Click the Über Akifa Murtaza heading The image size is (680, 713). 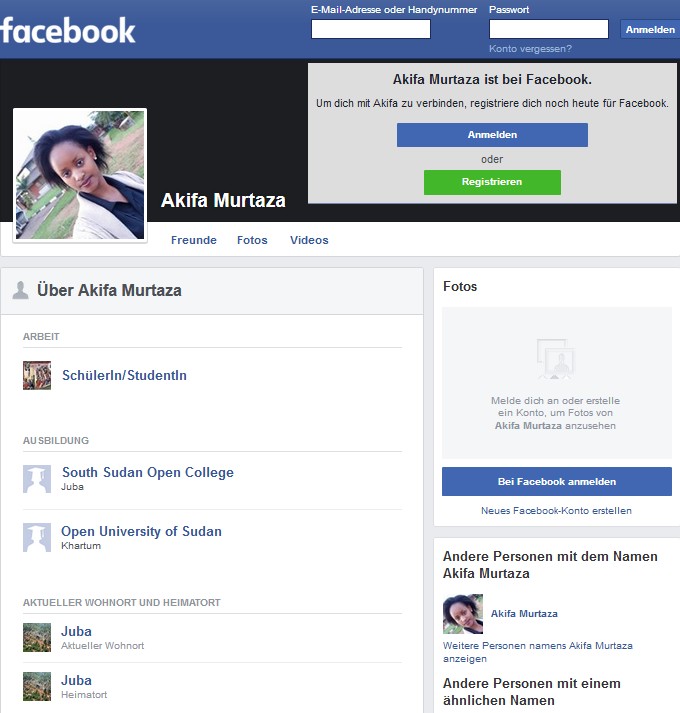point(109,290)
